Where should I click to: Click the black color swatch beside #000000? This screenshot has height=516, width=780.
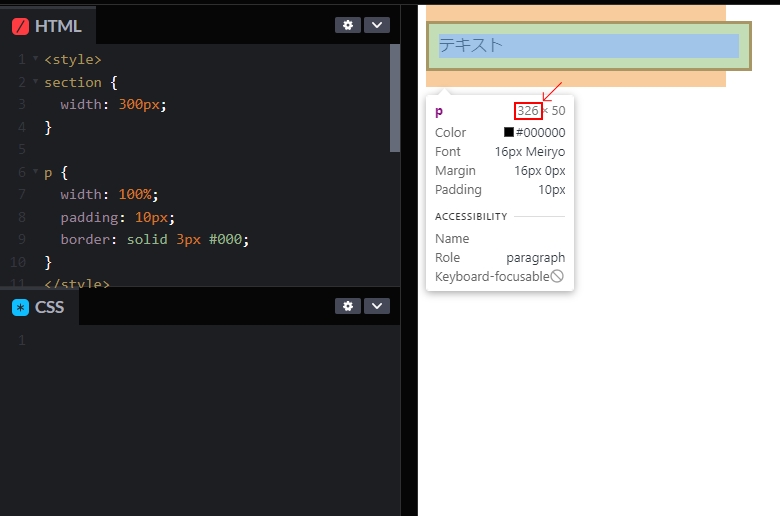coord(508,132)
